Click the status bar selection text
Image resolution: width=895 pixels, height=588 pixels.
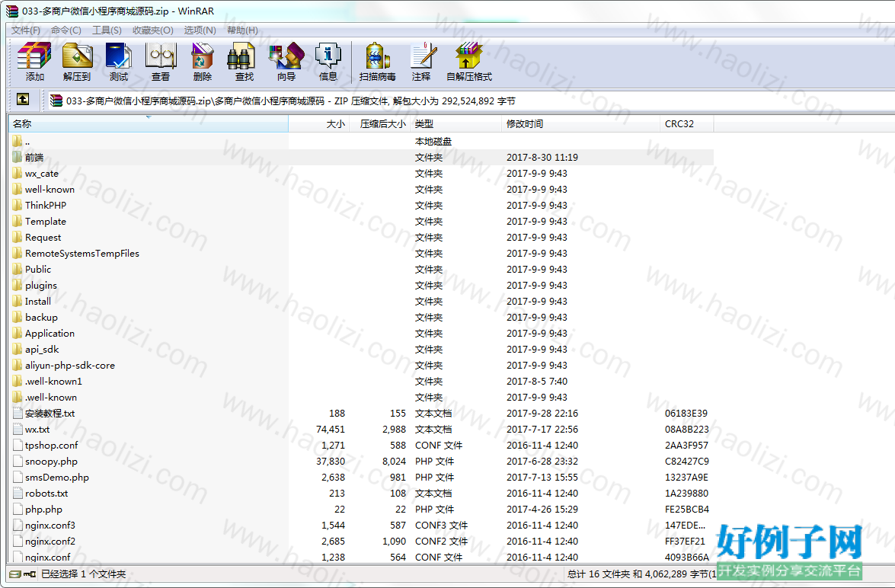click(x=83, y=574)
